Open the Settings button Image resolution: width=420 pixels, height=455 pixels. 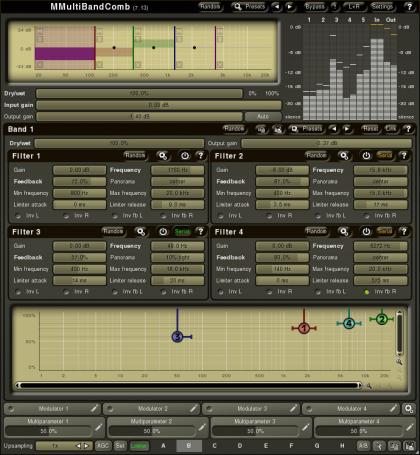pyautogui.click(x=382, y=7)
